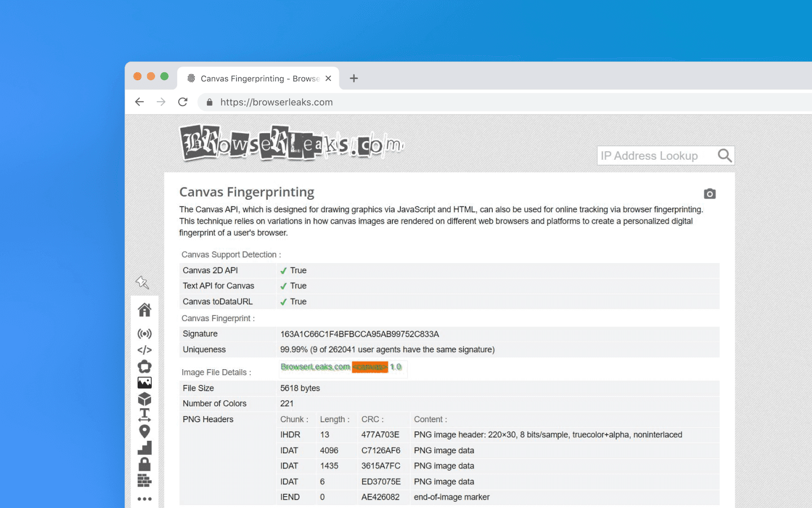
Task: Click the Canvas toDataURL label
Action: (218, 301)
